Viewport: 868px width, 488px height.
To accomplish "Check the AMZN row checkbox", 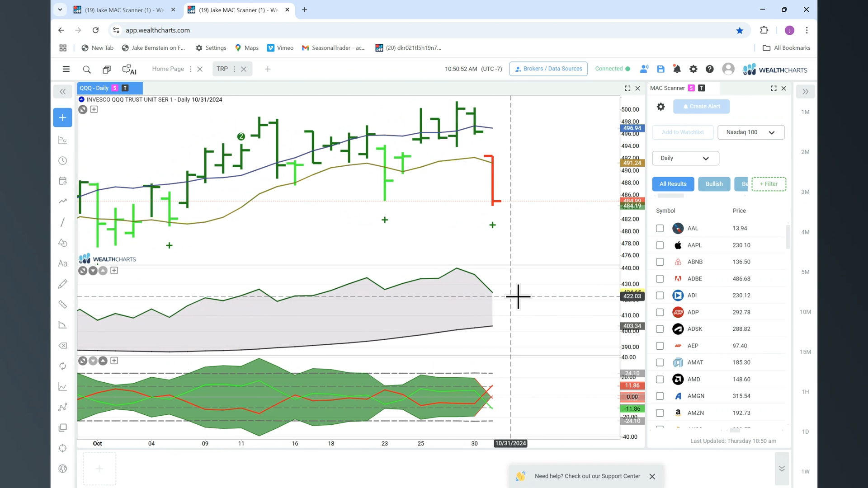I will coord(660,413).
